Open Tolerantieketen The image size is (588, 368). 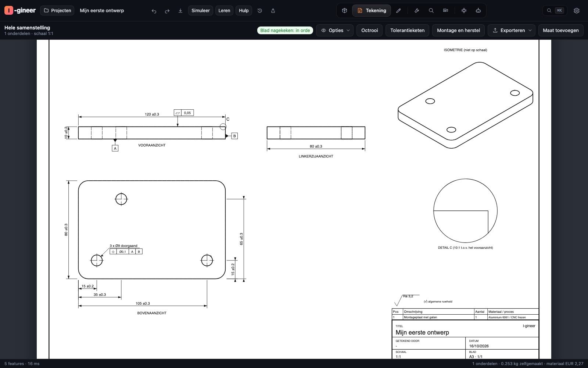point(407,31)
